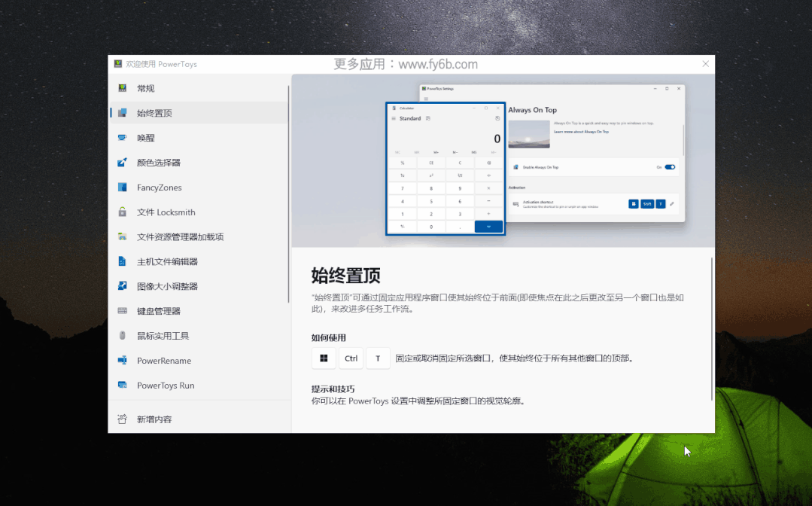Image resolution: width=812 pixels, height=506 pixels.
Task: Go to the 唤醒 module page
Action: (199, 138)
